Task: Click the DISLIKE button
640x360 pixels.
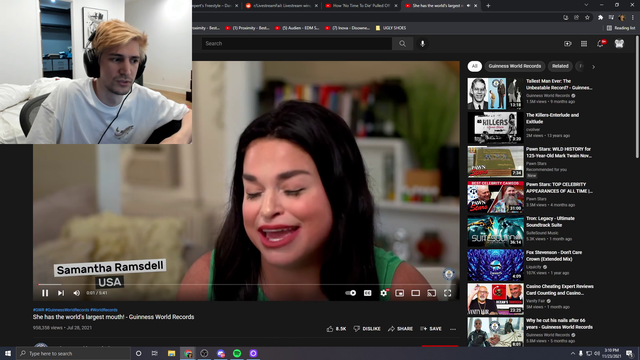Action: click(367, 329)
